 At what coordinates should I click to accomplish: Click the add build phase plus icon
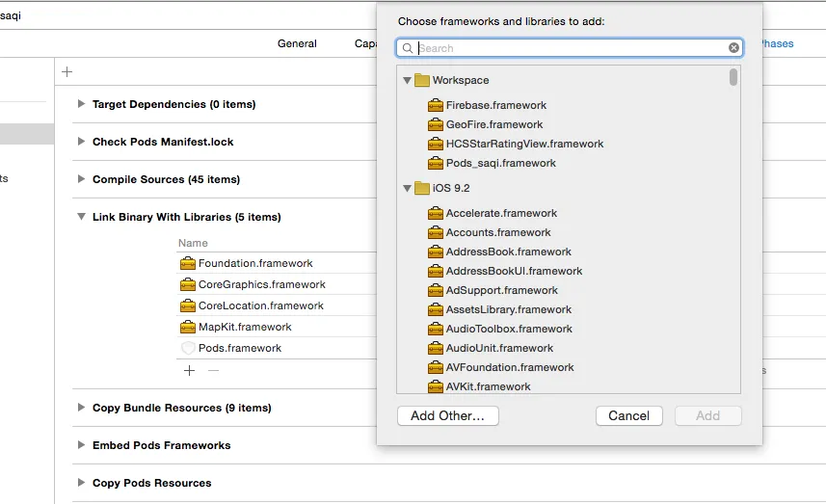(67, 71)
